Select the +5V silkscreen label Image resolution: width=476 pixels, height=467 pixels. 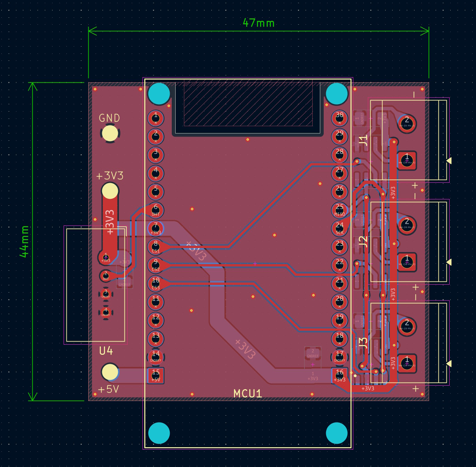point(108,390)
